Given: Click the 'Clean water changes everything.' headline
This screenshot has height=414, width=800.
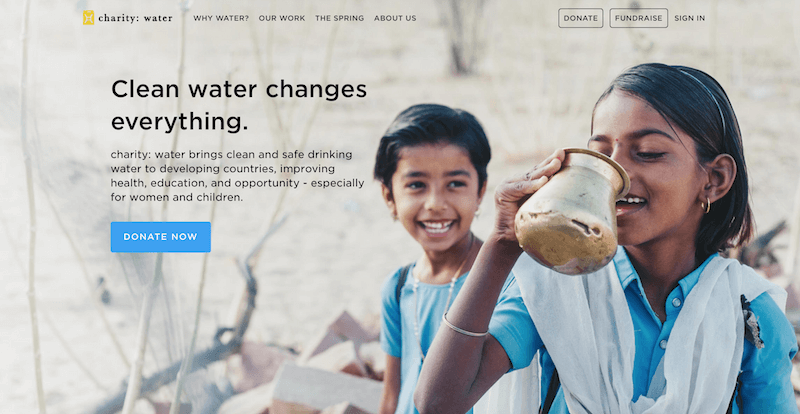Looking at the screenshot, I should (x=239, y=106).
